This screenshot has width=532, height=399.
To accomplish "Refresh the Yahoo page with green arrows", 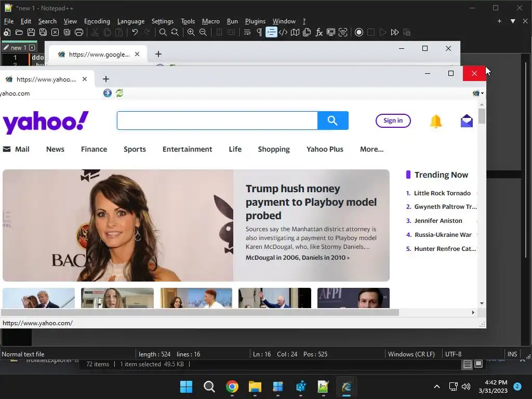I will coord(119,93).
